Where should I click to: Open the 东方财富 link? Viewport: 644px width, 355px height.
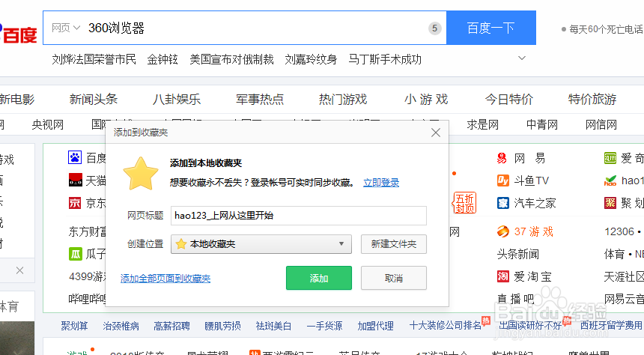[88, 231]
